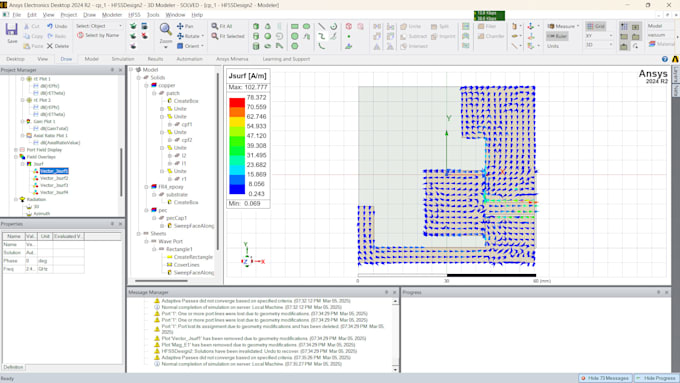The width and height of the screenshot is (680, 383).
Task: Select the Draw Sphere primitive icon
Action: [x=268, y=36]
